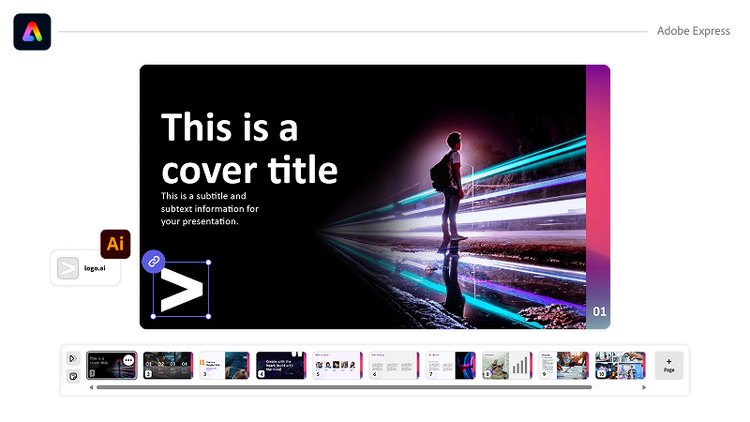Select page 2 thumbnail

pyautogui.click(x=168, y=365)
